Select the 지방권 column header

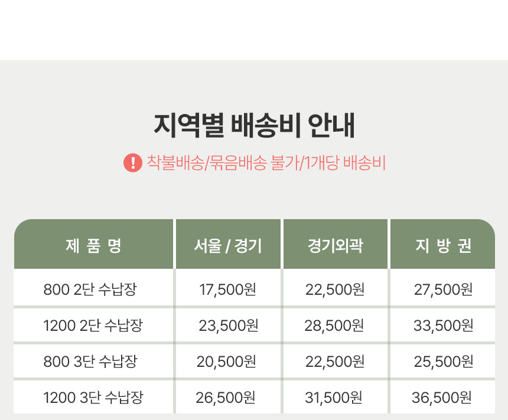pos(443,246)
